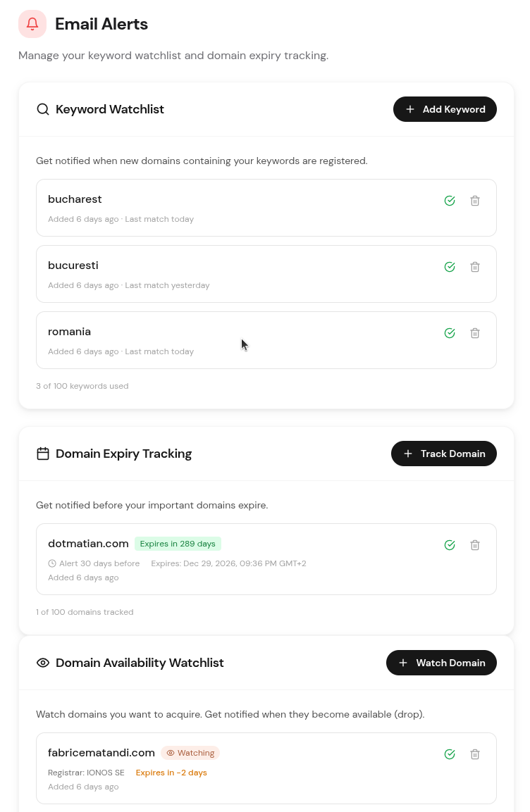The image size is (530, 812).
Task: Click the eye icon beside Domain Availability Watchlist
Action: click(43, 663)
